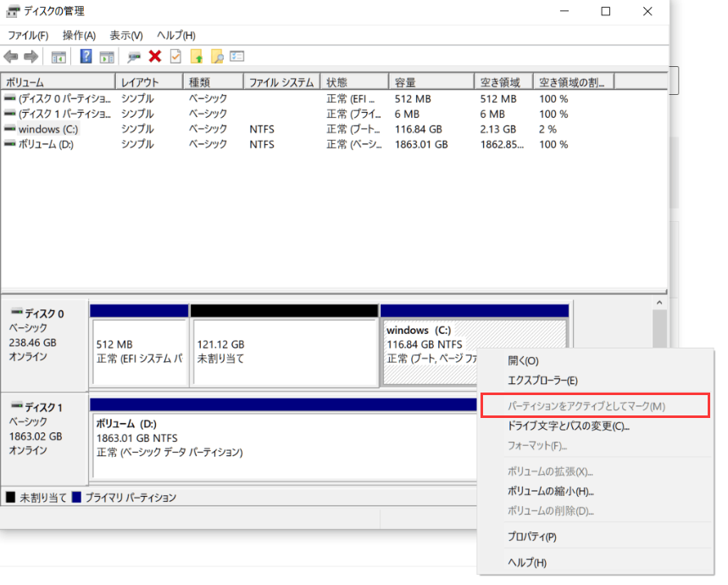Click the checklist properties toolbar icon

pyautogui.click(x=176, y=56)
